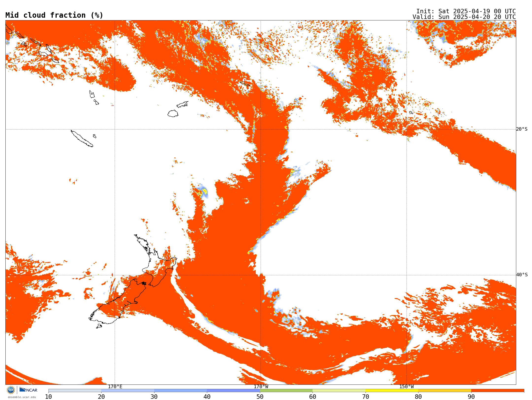Click the colorbar tick label '90'
Image resolution: width=532 pixels, height=400 pixels.
pos(471,397)
